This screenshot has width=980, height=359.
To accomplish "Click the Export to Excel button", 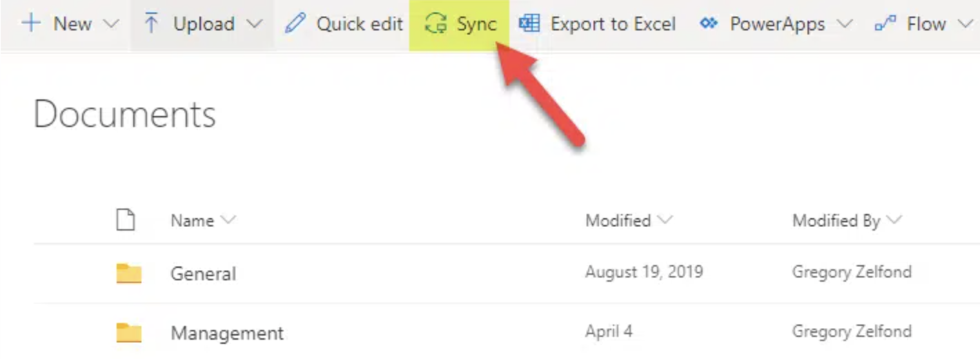I will pyautogui.click(x=597, y=24).
